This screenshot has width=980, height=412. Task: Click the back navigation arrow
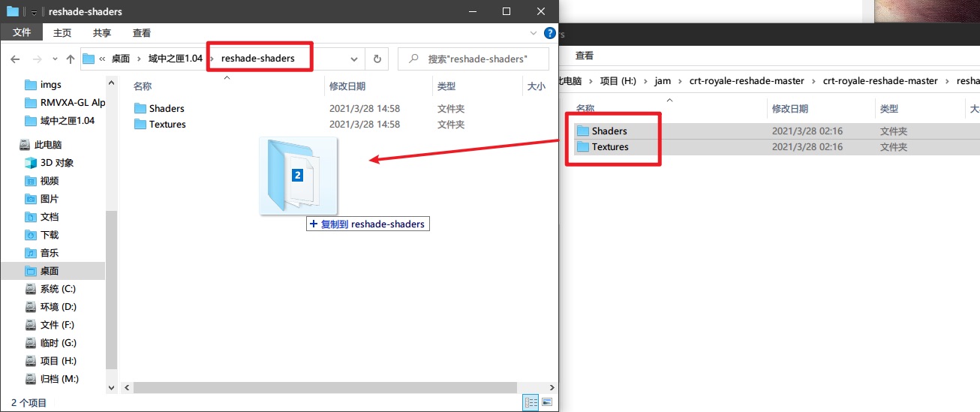[16, 59]
